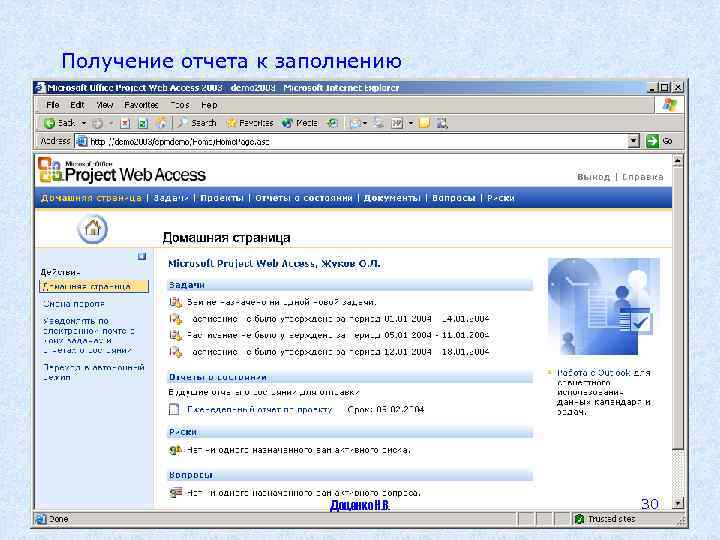Open the Edit menu
720x540 pixels.
(x=77, y=105)
